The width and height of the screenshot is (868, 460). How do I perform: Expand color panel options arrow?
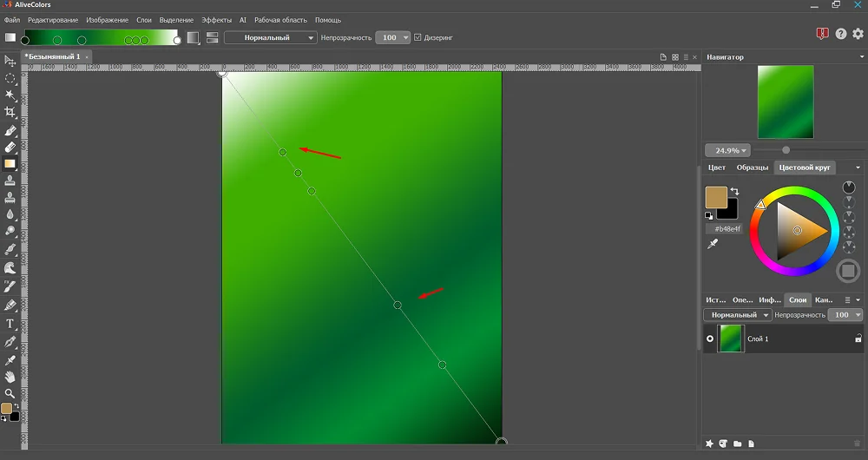click(858, 168)
